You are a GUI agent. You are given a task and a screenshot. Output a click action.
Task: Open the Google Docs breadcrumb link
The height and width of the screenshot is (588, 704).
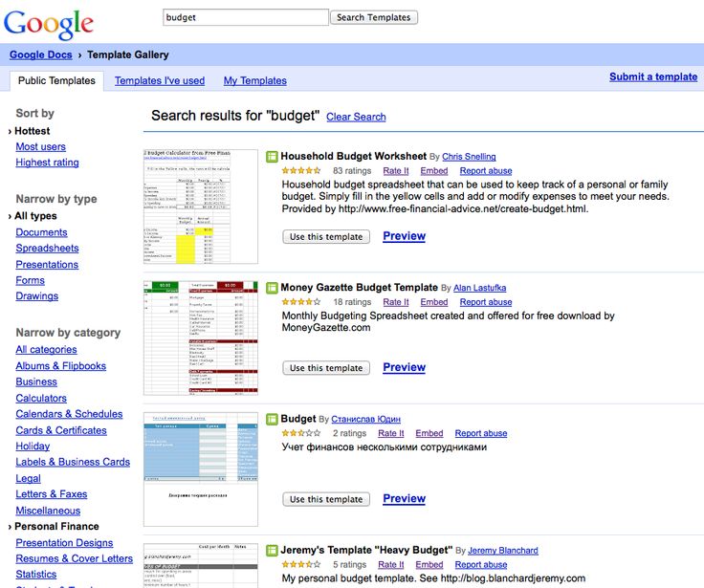(40, 54)
